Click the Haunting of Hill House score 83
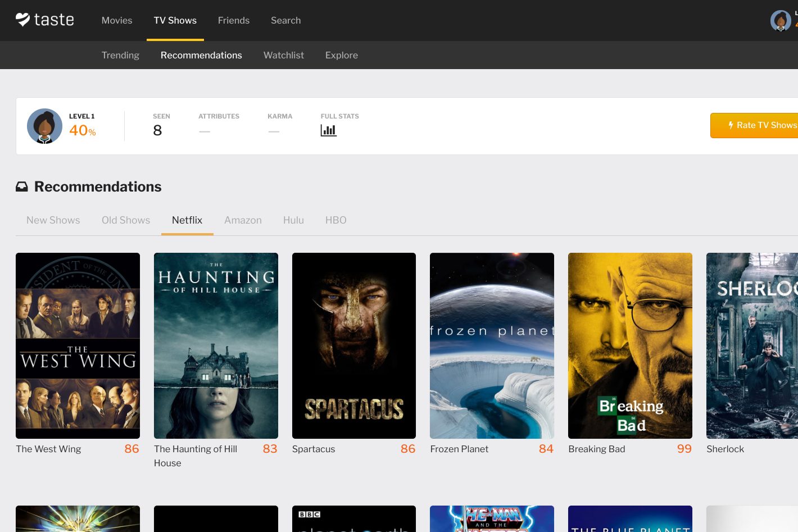Viewport: 798px width, 532px height. tap(270, 449)
